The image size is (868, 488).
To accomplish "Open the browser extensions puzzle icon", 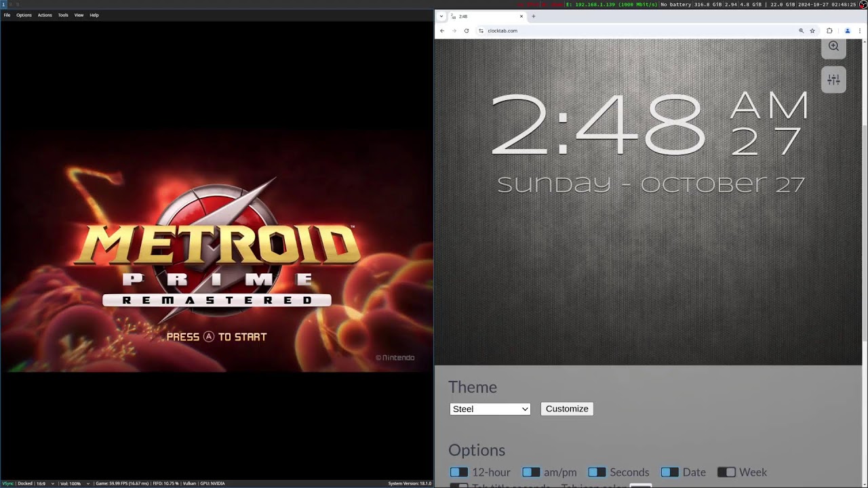I will (829, 30).
